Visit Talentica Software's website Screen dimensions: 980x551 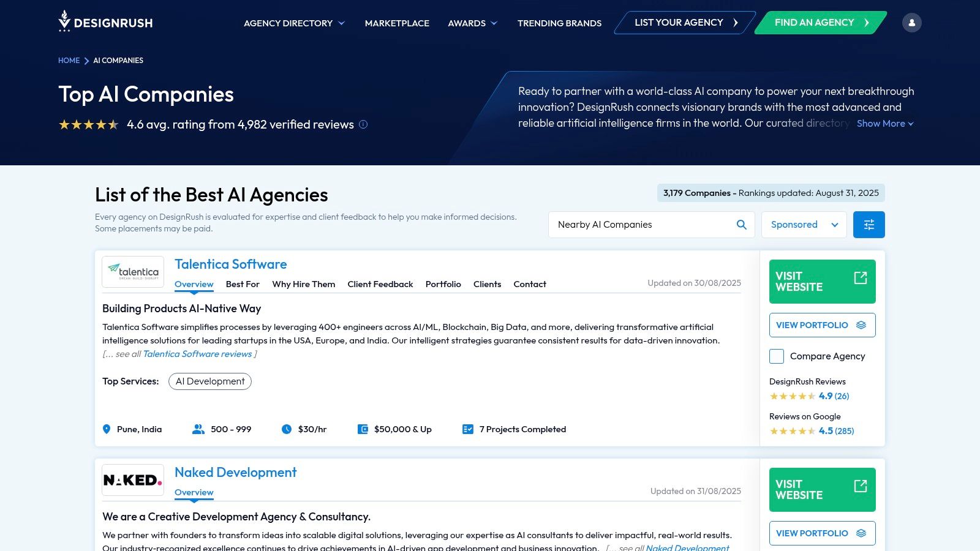point(822,282)
